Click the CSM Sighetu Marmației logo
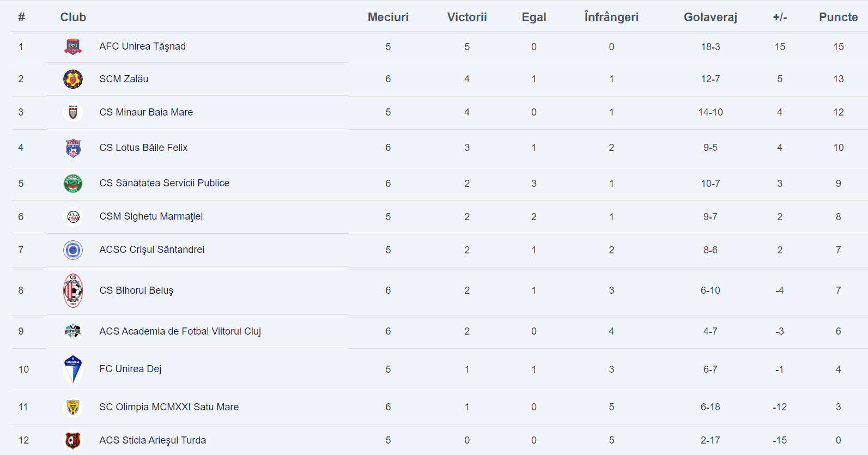This screenshot has width=868, height=455. [73, 217]
